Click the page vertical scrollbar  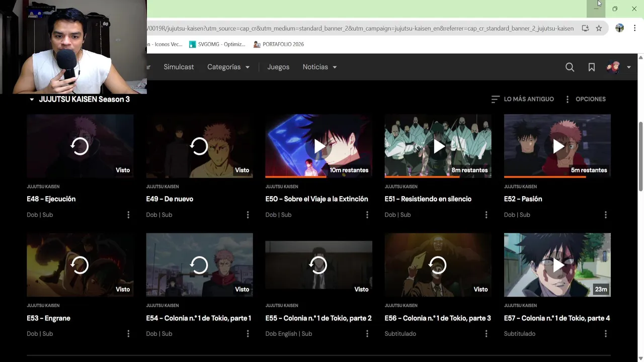click(640, 156)
